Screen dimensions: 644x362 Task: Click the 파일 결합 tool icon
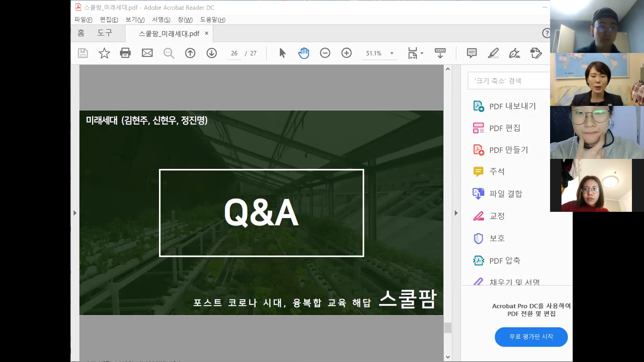click(x=478, y=193)
